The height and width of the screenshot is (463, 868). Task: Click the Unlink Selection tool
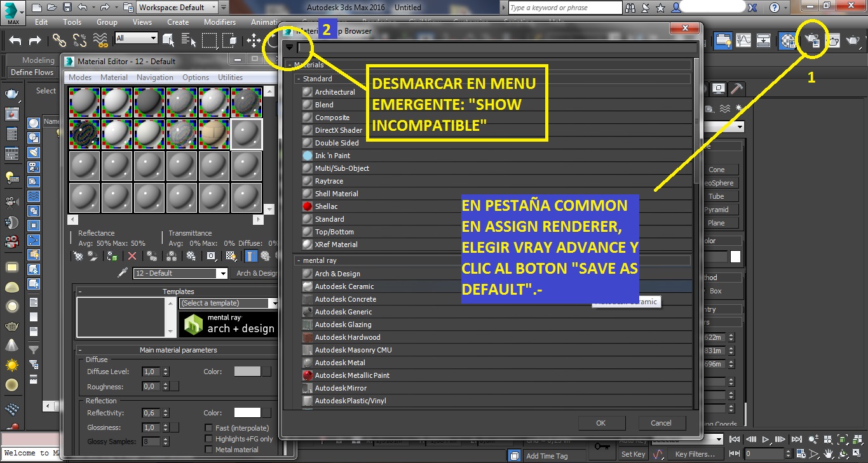pos(79,40)
